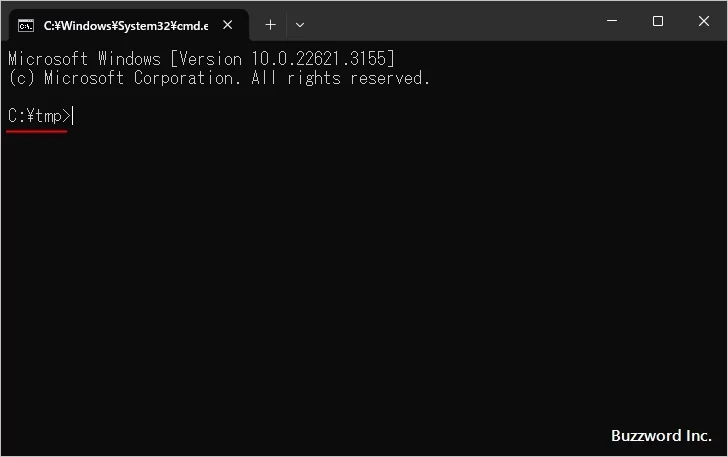Click the empty title bar drag area
This screenshot has height=457, width=728.
(450, 22)
